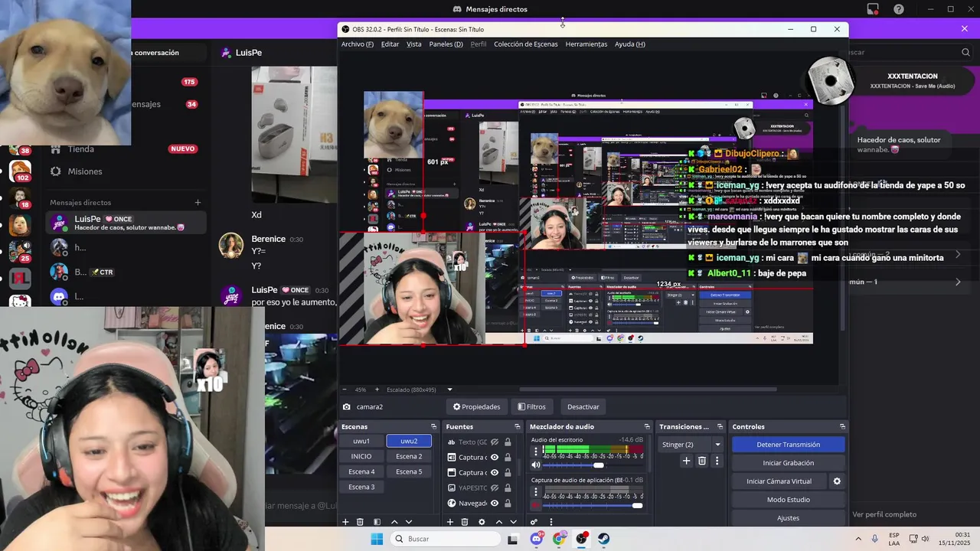980x551 pixels.
Task: Show the Texto source with eye icon
Action: coord(495,442)
